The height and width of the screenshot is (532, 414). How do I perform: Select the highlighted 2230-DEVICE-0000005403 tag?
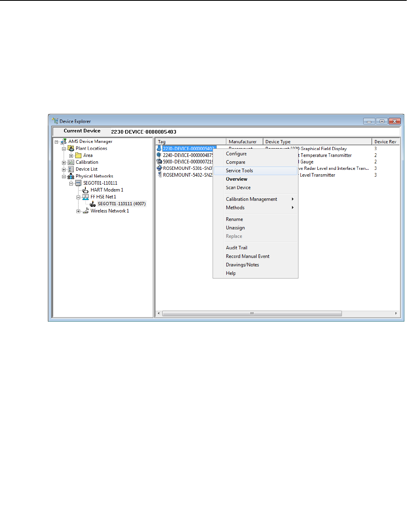189,148
